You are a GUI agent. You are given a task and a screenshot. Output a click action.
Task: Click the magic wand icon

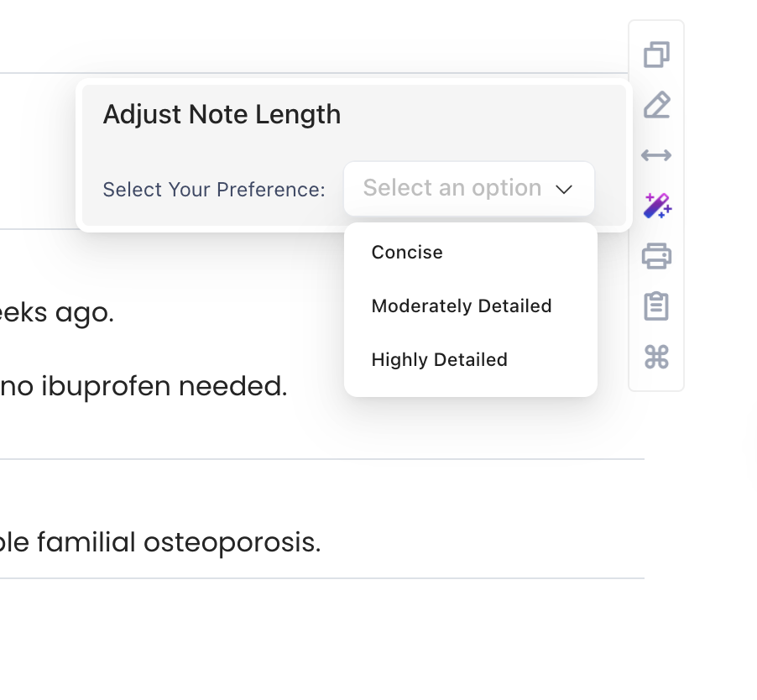(x=656, y=206)
